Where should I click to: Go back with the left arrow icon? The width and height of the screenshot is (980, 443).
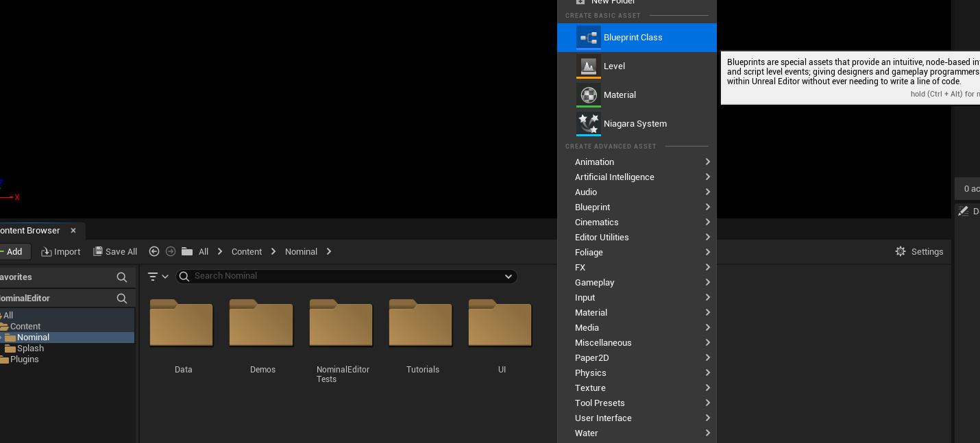(154, 252)
